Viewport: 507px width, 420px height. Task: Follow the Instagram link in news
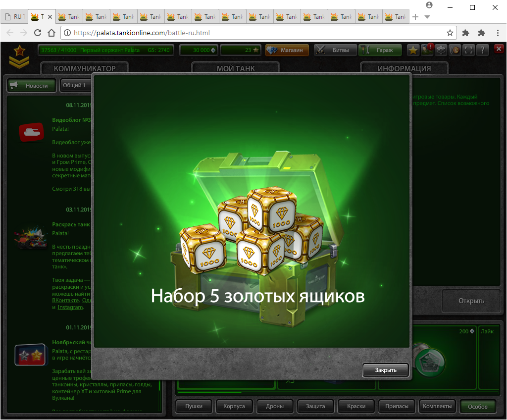(x=70, y=308)
